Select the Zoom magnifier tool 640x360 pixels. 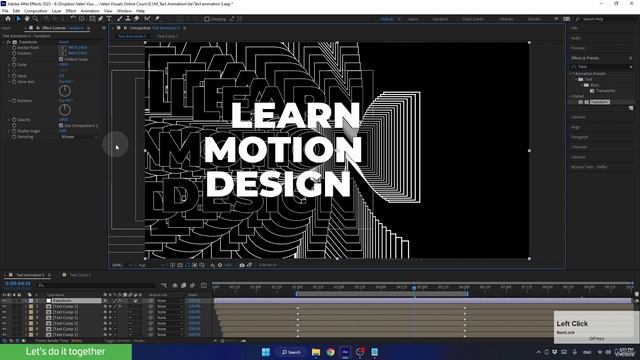coord(36,19)
